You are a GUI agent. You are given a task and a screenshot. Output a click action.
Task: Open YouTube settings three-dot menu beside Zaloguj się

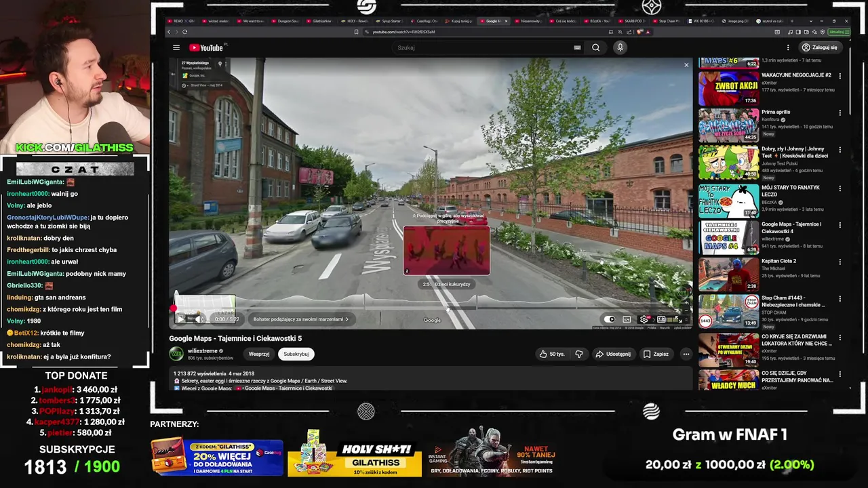788,47
